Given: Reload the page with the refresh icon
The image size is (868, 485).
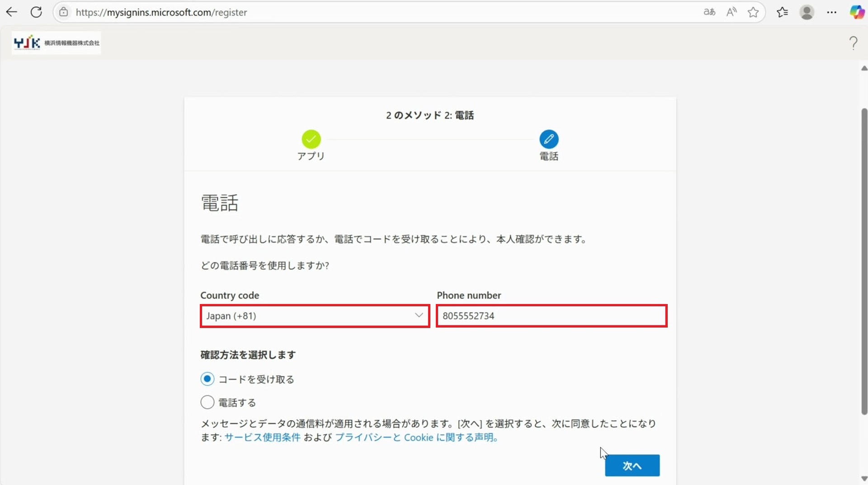Looking at the screenshot, I should point(36,12).
